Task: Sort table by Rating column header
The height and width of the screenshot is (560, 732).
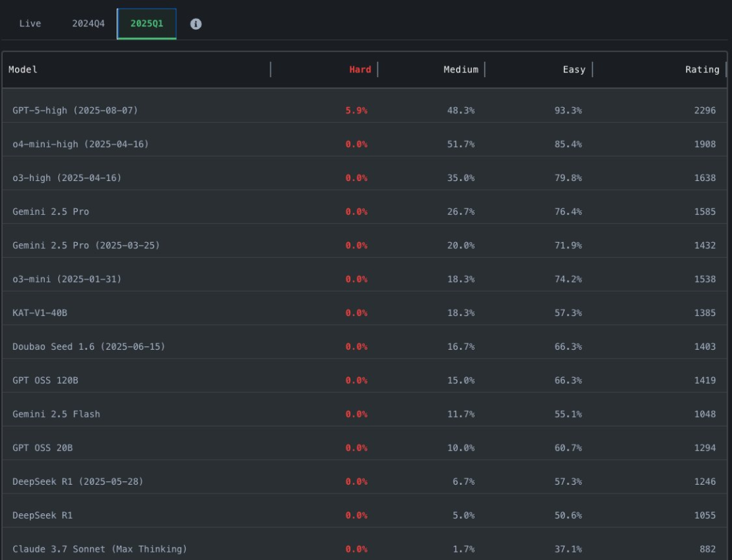Action: pos(702,70)
